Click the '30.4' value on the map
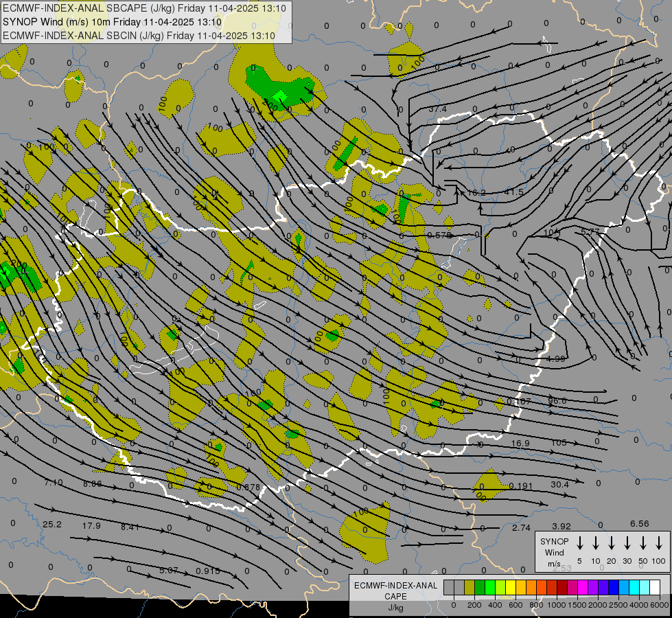Screen dimensions: 672x618 pos(559,484)
